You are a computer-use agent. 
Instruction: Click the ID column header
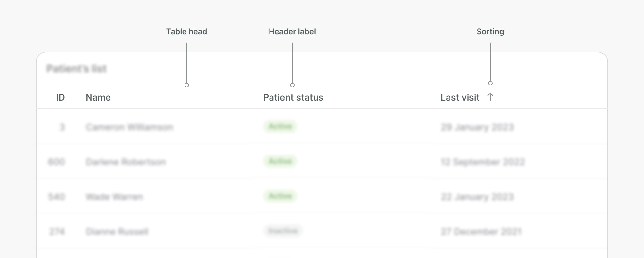coord(61,97)
